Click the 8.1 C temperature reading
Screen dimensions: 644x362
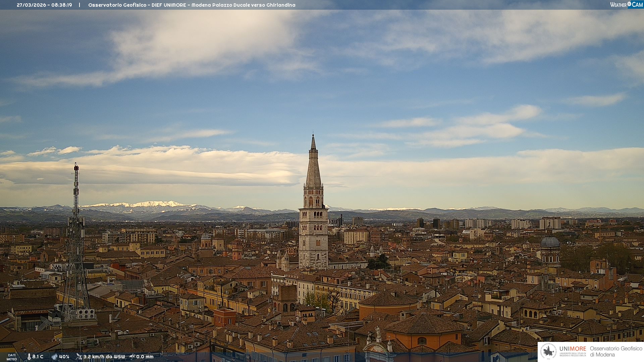(x=38, y=357)
